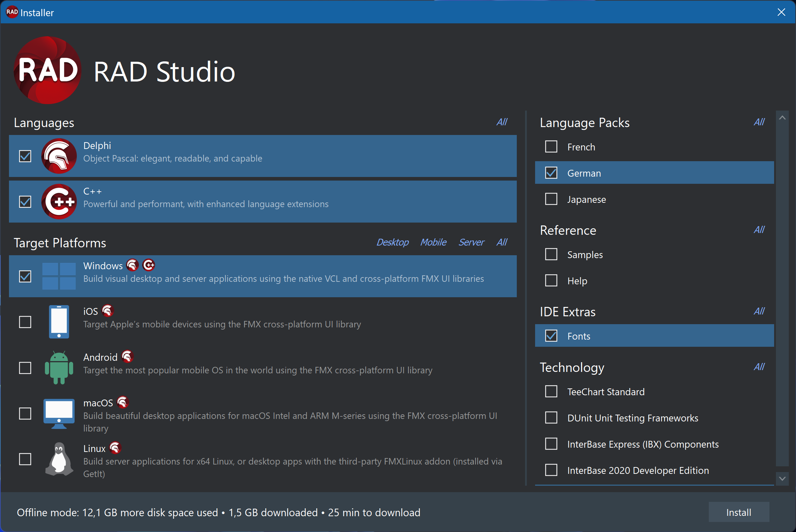The image size is (796, 532).
Task: Check InterBase Express (IBX) Components
Action: [x=551, y=444]
